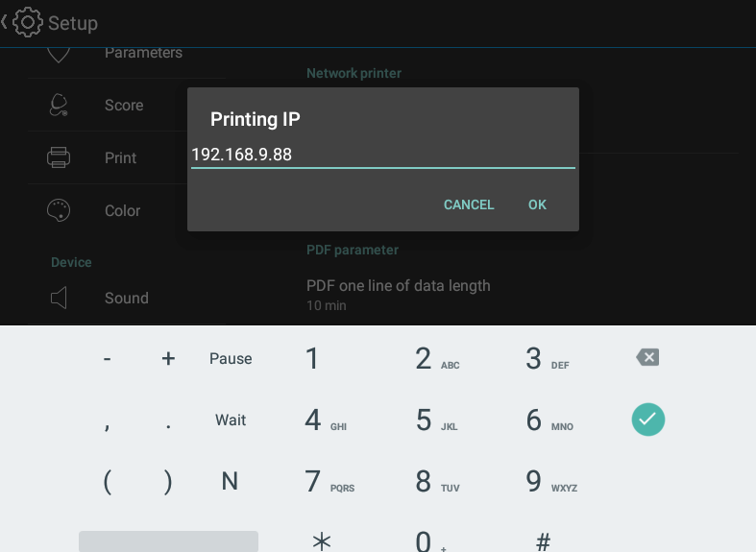Select the Sound speaker icon
This screenshot has height=552, width=756.
[x=59, y=298]
